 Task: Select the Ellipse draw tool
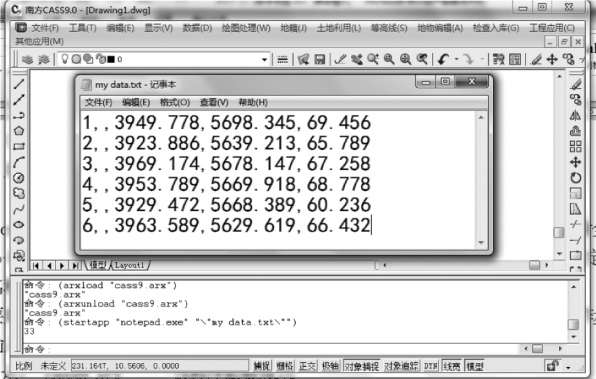tap(19, 225)
